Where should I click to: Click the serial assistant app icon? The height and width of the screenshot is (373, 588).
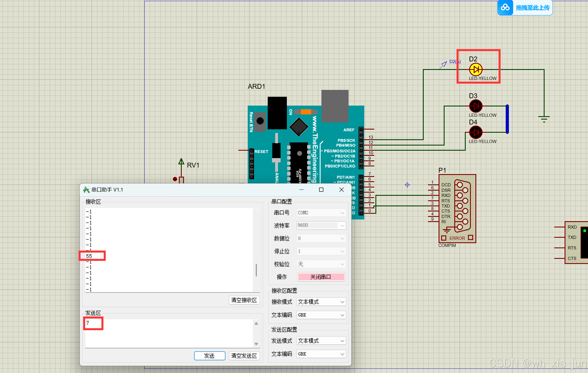tap(86, 190)
